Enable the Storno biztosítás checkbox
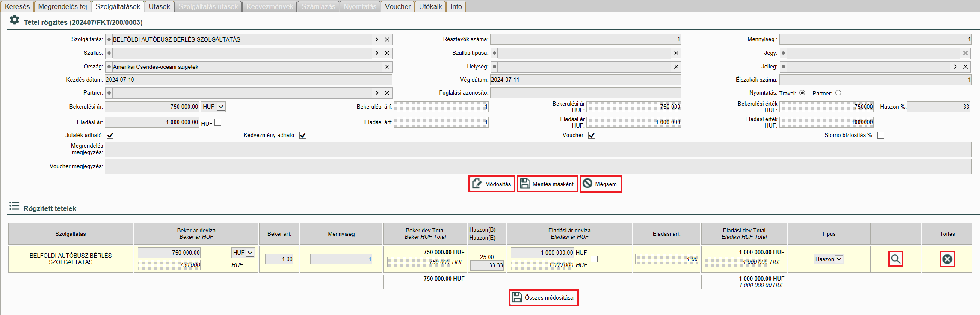Image resolution: width=980 pixels, height=315 pixels. (x=880, y=135)
